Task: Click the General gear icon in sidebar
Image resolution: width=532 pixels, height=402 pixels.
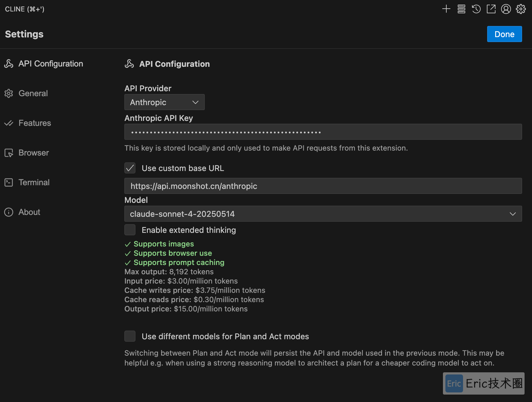Action: click(9, 93)
